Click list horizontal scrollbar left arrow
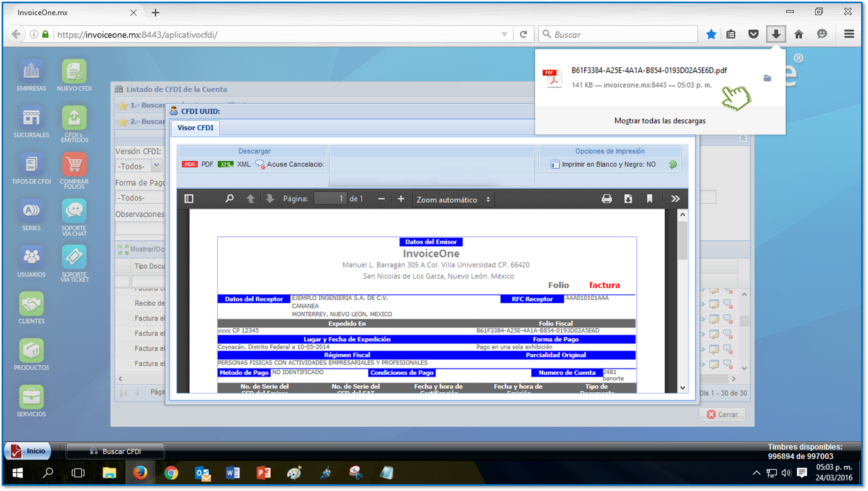The width and height of the screenshot is (868, 491). [120, 379]
